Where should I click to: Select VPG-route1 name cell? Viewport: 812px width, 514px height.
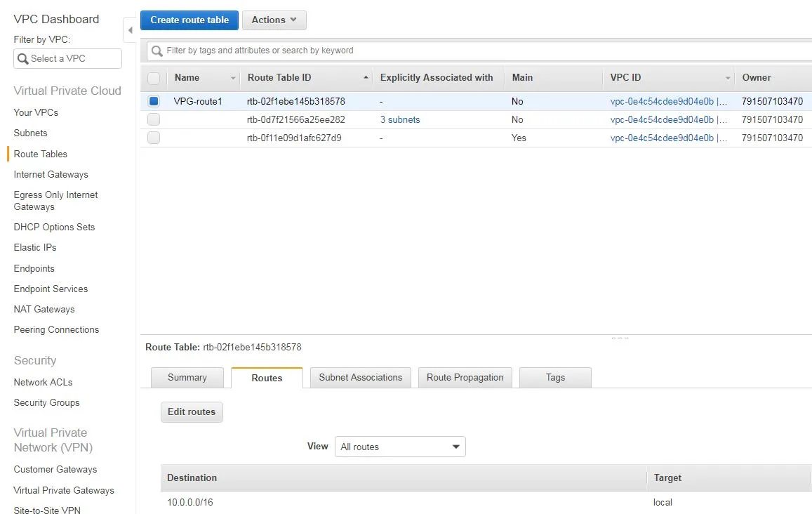[198, 101]
